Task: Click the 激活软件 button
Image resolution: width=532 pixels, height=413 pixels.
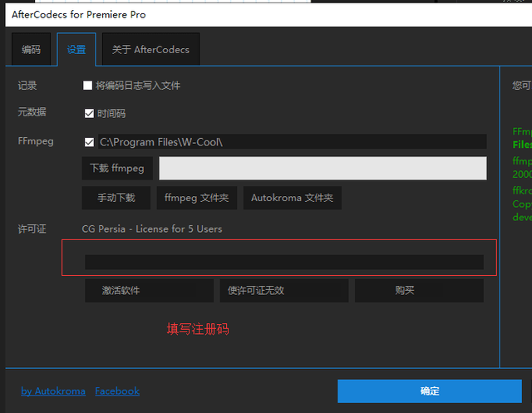Action: (150, 291)
